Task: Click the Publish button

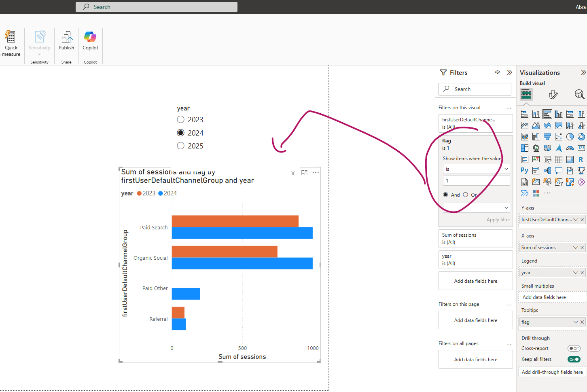Action: pyautogui.click(x=66, y=41)
